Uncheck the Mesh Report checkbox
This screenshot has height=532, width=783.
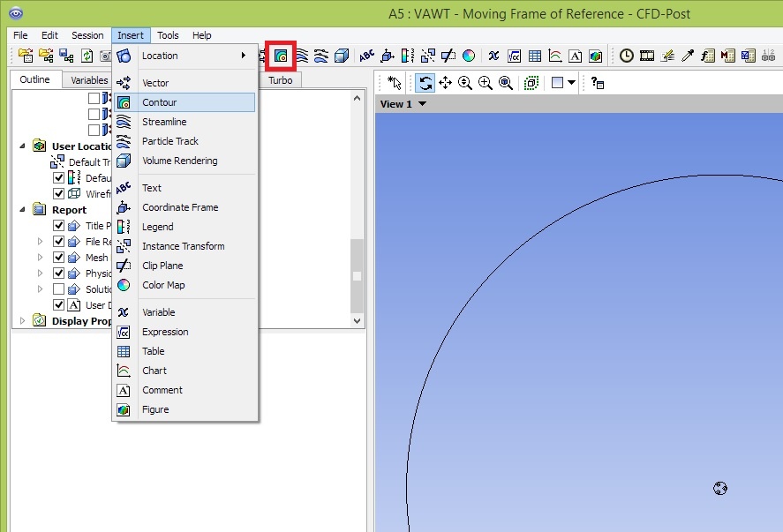coord(58,258)
